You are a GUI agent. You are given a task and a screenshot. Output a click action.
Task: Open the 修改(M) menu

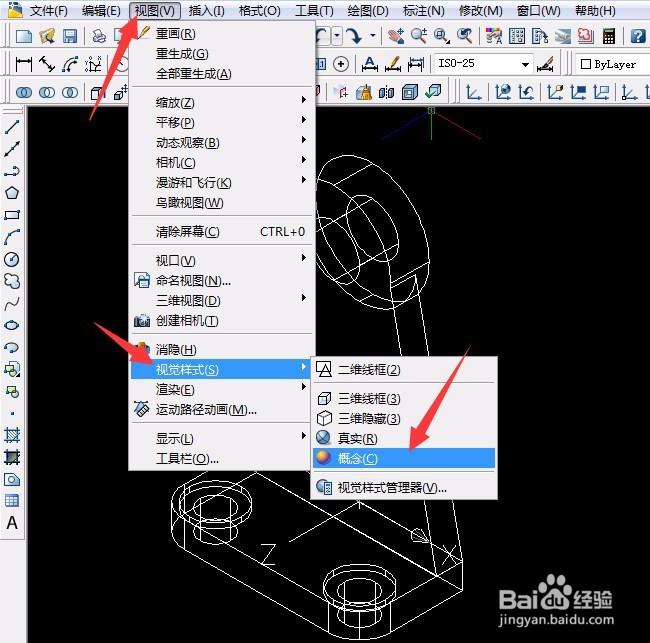(480, 10)
